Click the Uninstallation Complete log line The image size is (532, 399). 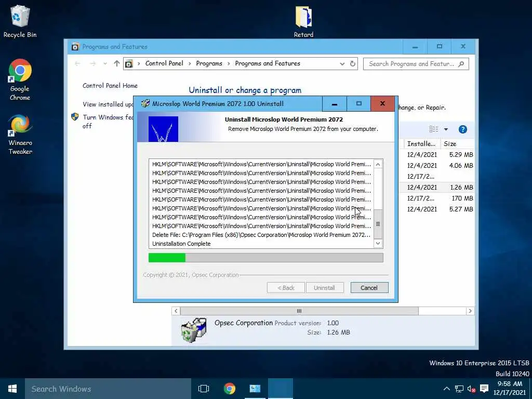(x=181, y=244)
